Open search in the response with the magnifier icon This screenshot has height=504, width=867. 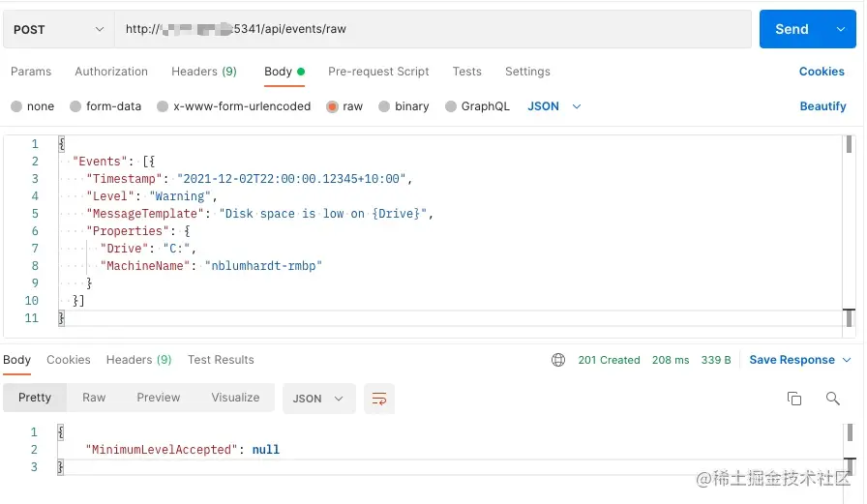(833, 399)
